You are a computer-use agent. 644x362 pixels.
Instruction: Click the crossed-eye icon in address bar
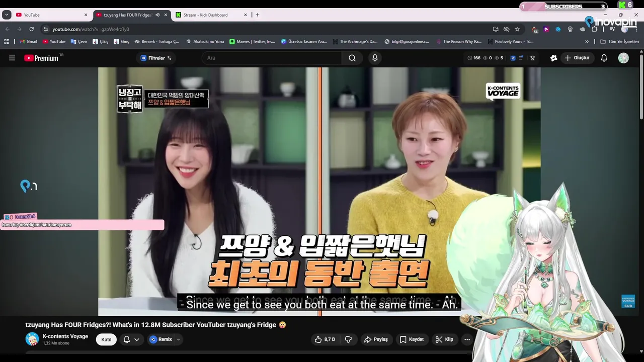click(x=506, y=29)
